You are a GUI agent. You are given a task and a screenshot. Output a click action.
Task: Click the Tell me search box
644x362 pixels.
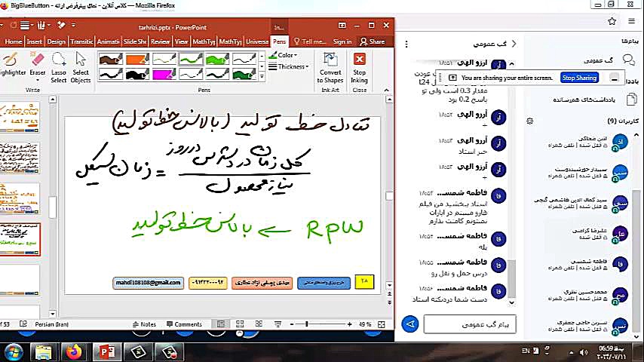(x=310, y=41)
